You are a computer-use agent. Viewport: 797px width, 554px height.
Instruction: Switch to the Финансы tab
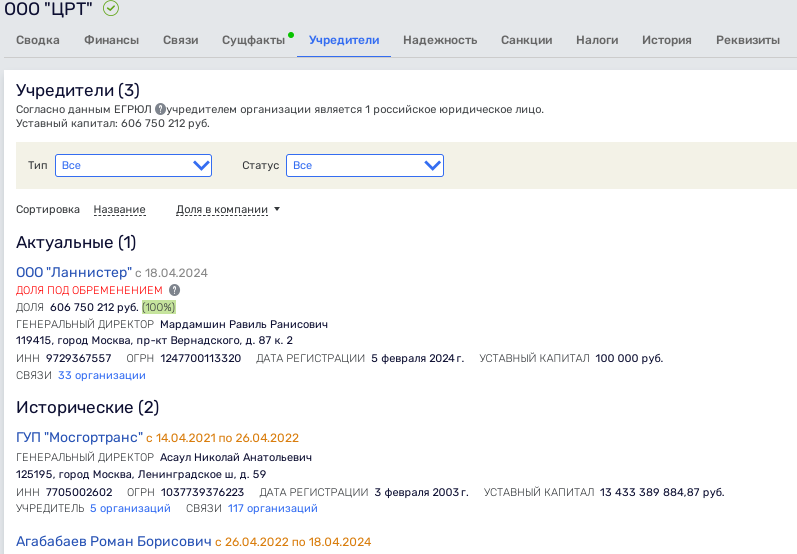tap(111, 40)
